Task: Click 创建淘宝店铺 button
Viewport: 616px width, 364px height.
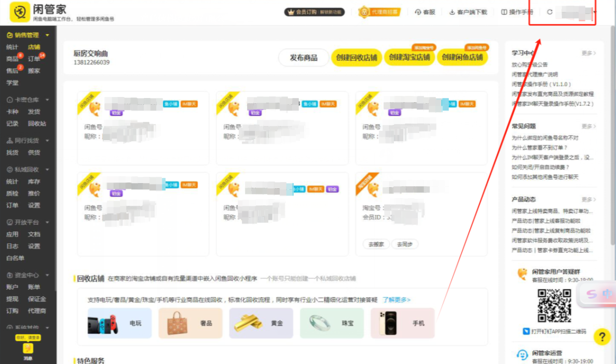Action: (x=409, y=58)
